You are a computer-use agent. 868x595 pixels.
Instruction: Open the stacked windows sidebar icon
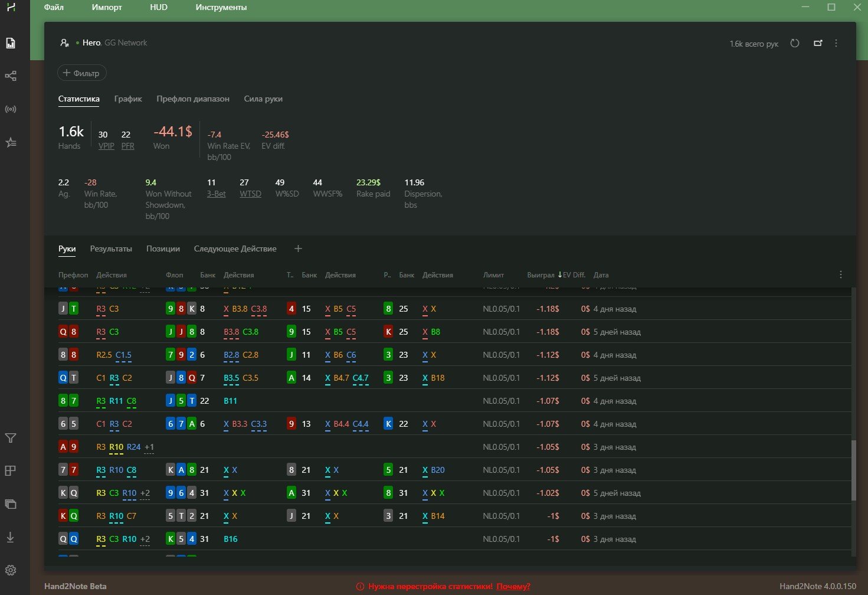(11, 504)
